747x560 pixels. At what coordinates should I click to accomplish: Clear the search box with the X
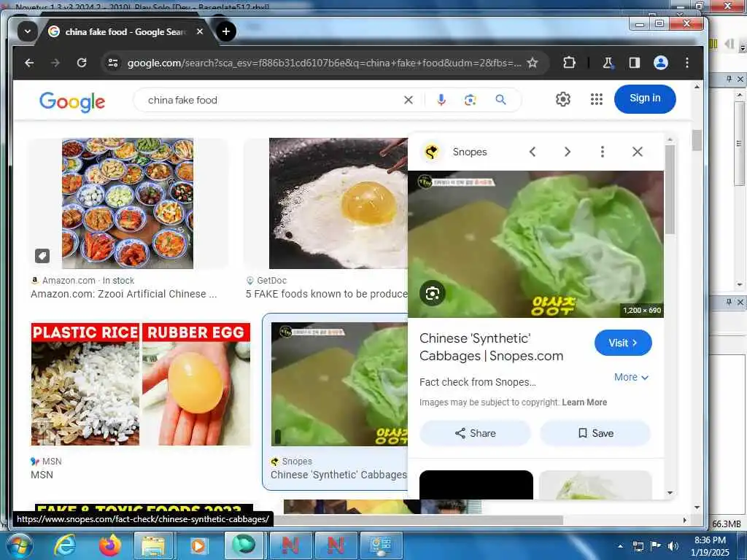click(409, 100)
